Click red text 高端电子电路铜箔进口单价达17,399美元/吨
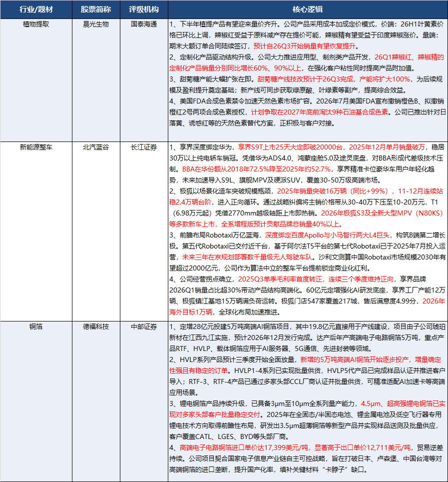The image size is (448, 482). pyautogui.click(x=244, y=447)
